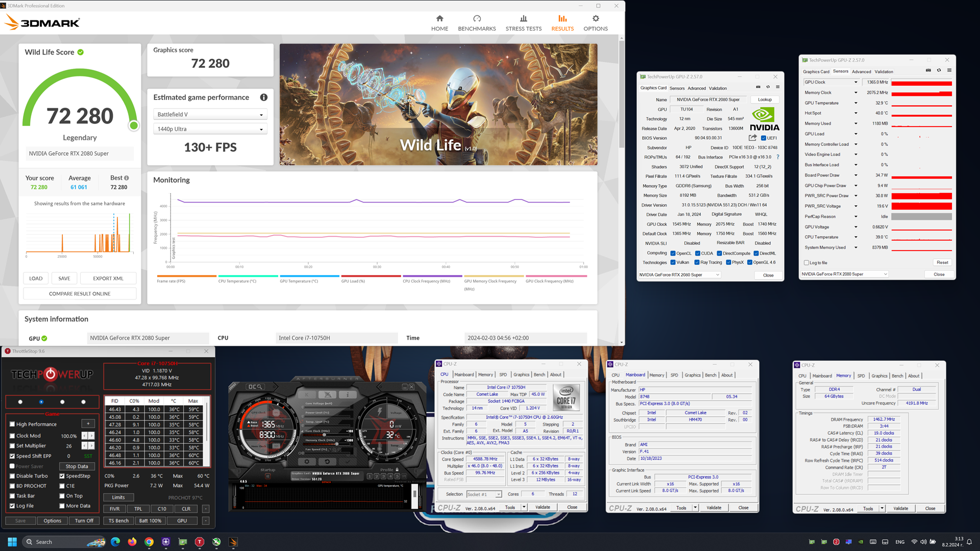Enable On Top option in ThrottleStop
The width and height of the screenshot is (980, 551).
(62, 496)
